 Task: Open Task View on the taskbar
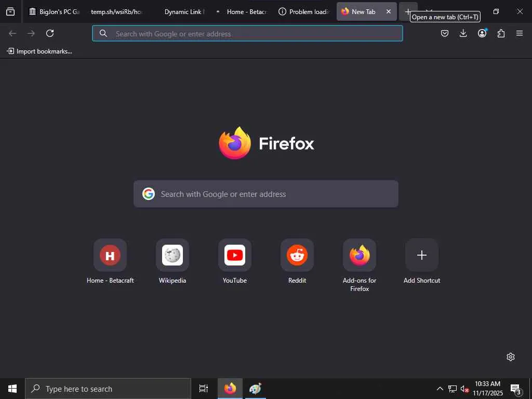[x=204, y=389]
